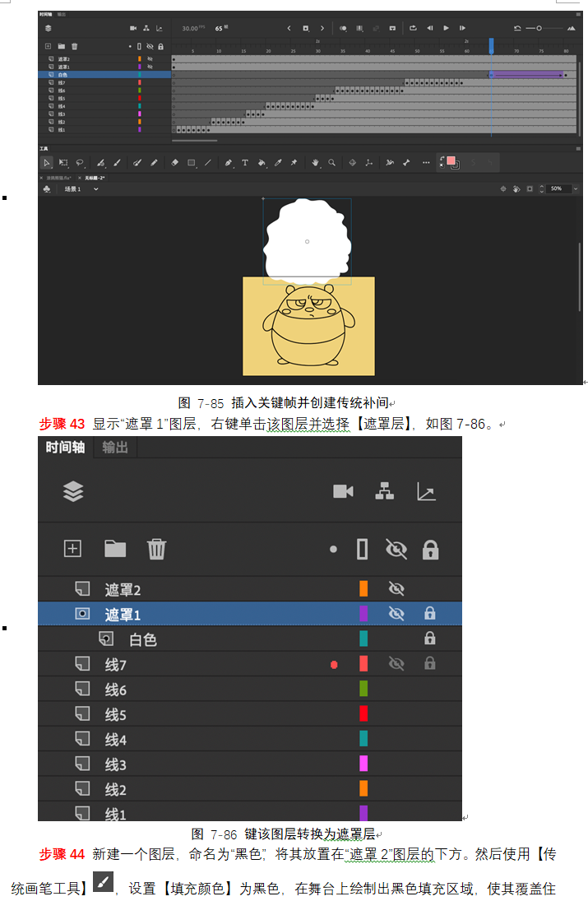Viewport: 588px width, 915px height.
Task: Add new layer with plus icon in large panel
Action: tap(72, 549)
